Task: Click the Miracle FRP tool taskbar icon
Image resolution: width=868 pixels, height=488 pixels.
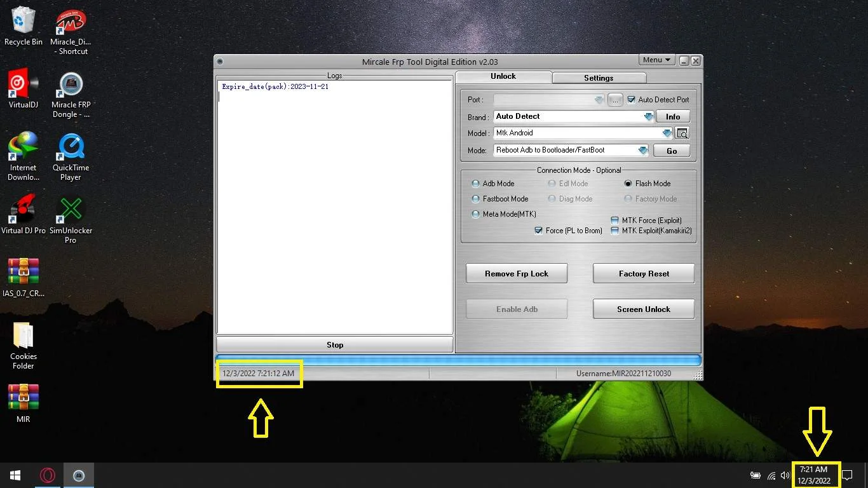Action: pos(79,475)
